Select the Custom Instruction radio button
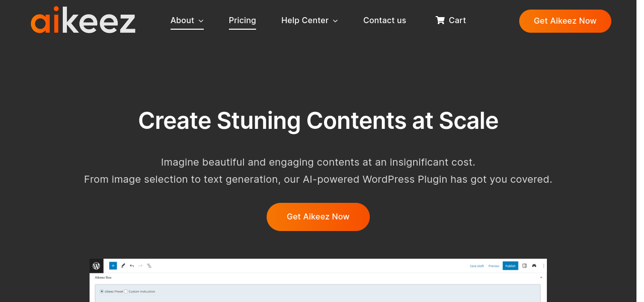Image resolution: width=644 pixels, height=302 pixels. click(x=126, y=291)
